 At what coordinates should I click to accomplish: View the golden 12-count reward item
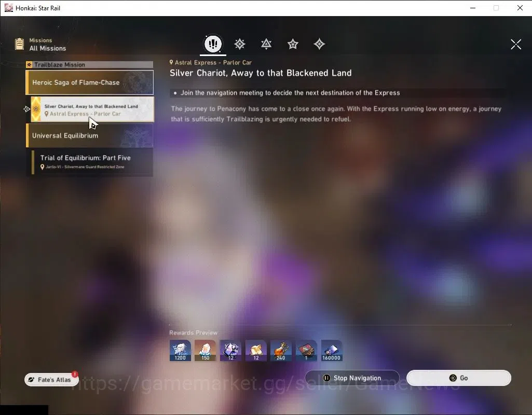click(x=256, y=351)
